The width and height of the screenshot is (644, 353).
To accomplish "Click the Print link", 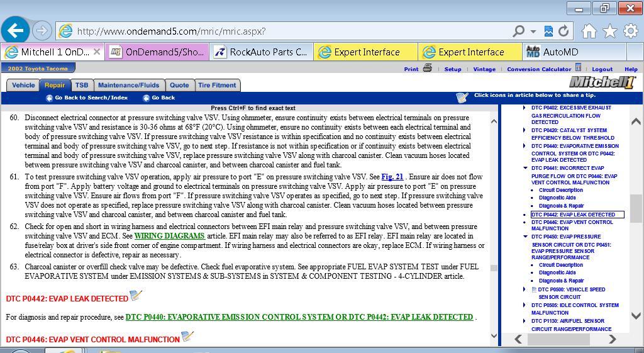I will (411, 69).
